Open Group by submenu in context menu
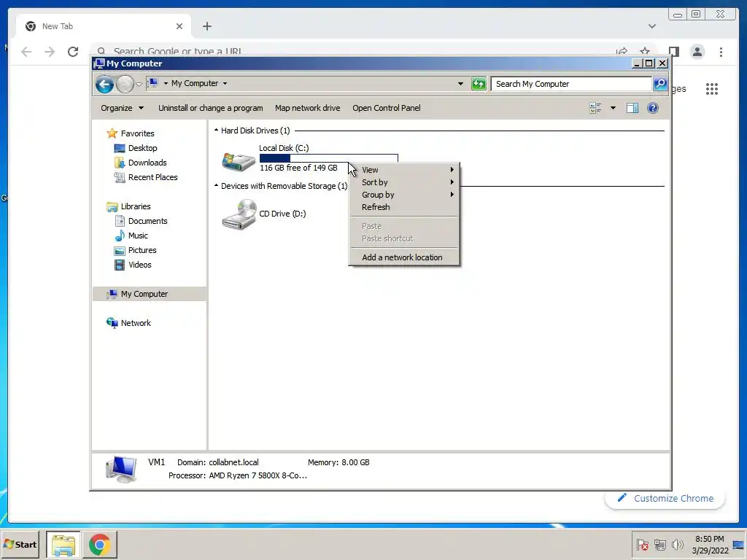The height and width of the screenshot is (560, 747). [x=404, y=195]
